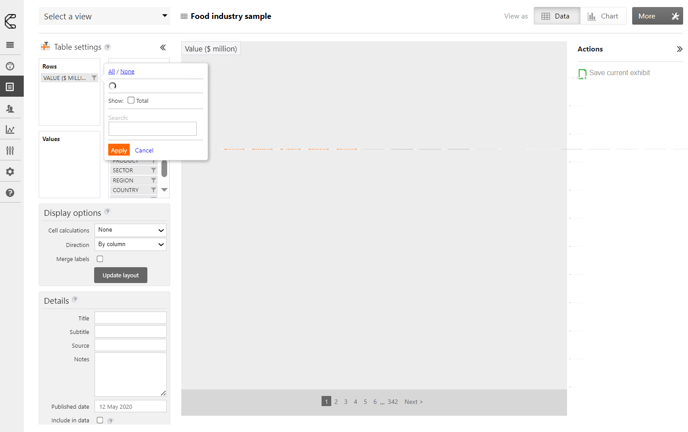Click the filter popup Search field
The height and width of the screenshot is (432, 688).
[x=152, y=129]
